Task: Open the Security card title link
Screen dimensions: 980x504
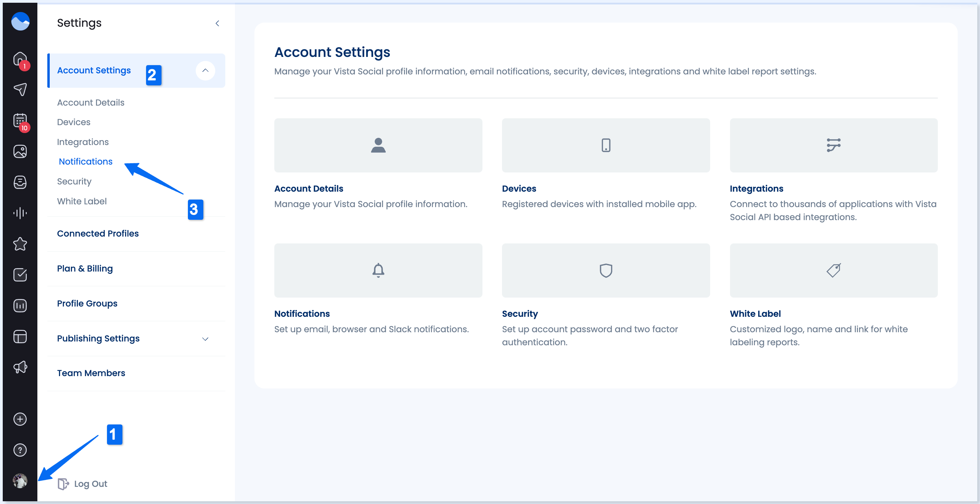Action: pyautogui.click(x=520, y=314)
